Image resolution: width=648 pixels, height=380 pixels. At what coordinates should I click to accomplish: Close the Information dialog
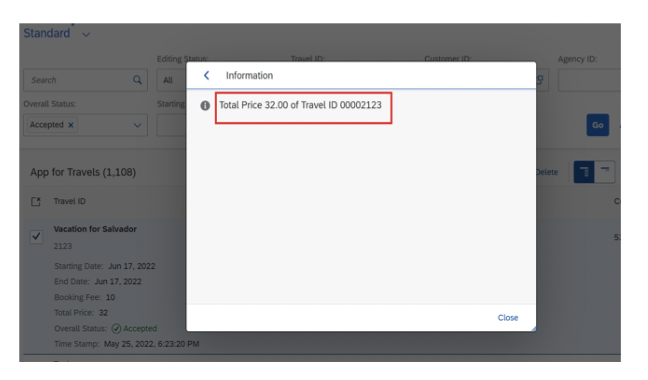[x=507, y=318]
